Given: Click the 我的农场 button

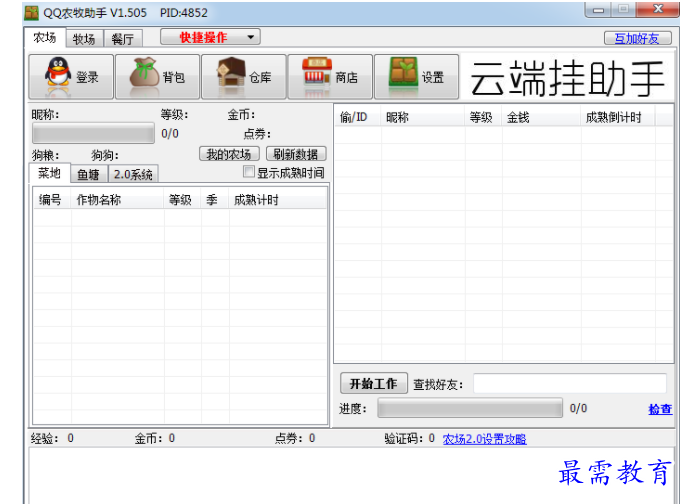Looking at the screenshot, I should (x=229, y=154).
